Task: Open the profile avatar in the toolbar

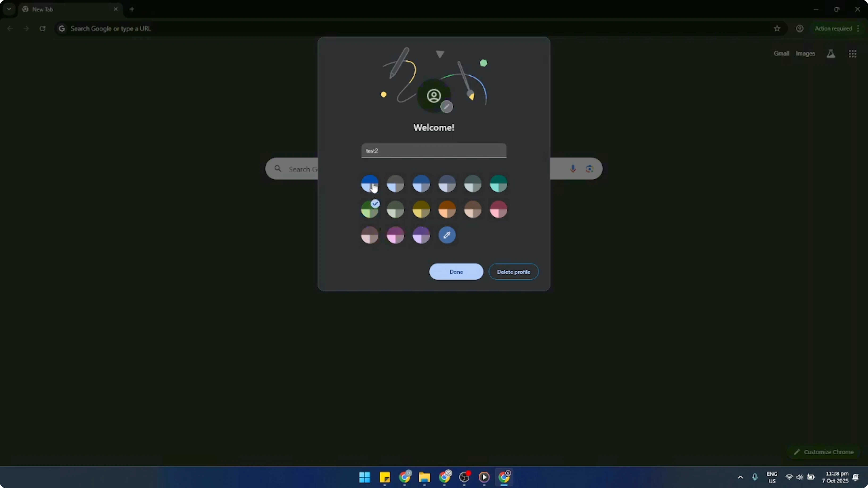Action: pyautogui.click(x=800, y=29)
